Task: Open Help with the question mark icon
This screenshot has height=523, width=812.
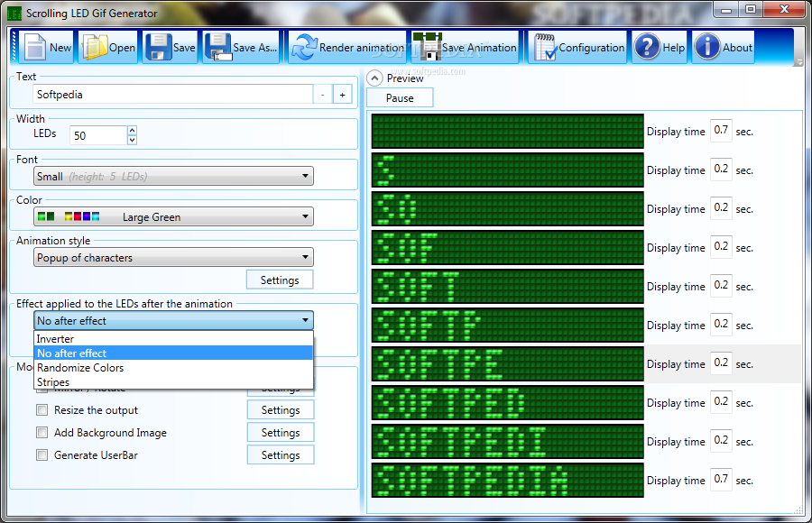Action: tap(647, 47)
